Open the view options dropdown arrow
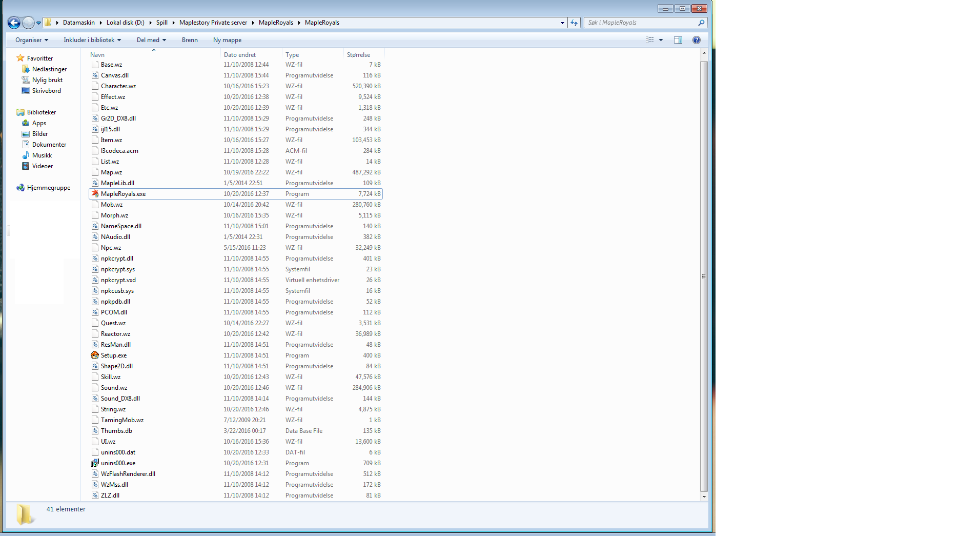This screenshot has width=980, height=536. 661,40
